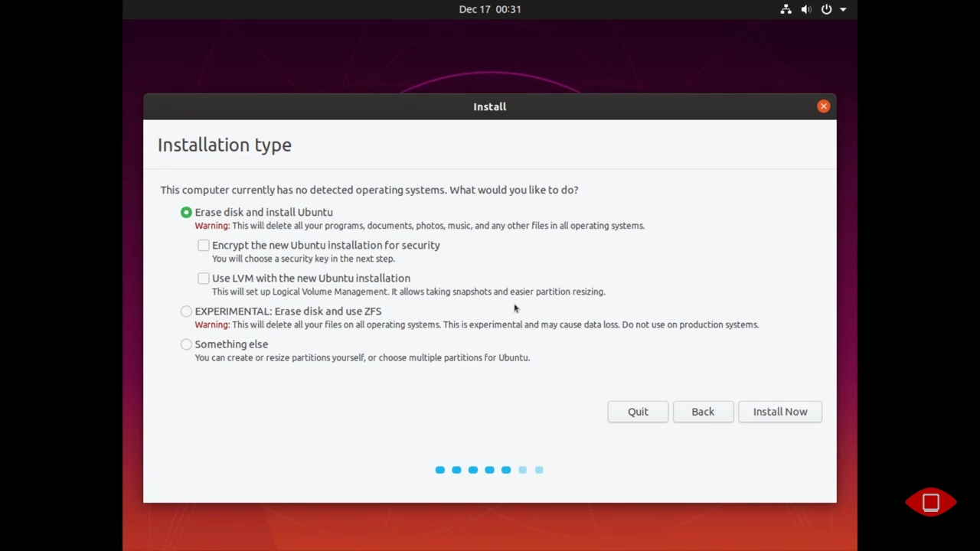Click the 'experimental and may cause data loss' warning
Screen dimensions: 980x551
pos(476,324)
